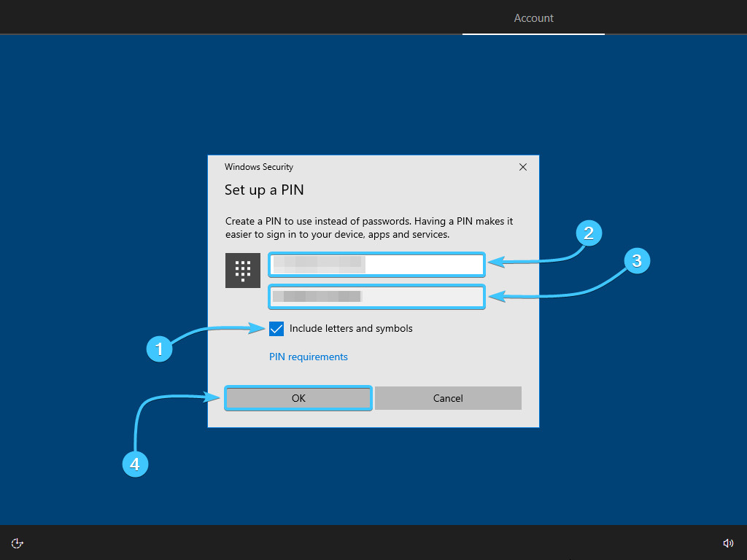Click the numbered badge 4 marker
Screen dimensions: 747x560
coord(135,464)
